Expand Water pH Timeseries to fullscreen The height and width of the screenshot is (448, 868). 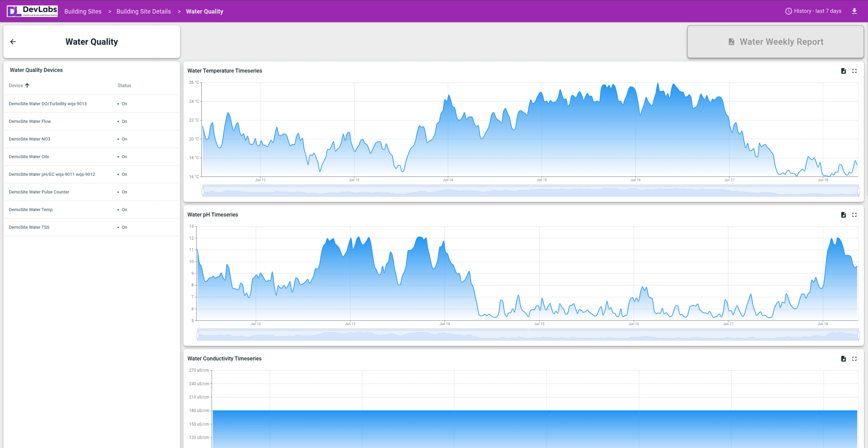pos(854,215)
